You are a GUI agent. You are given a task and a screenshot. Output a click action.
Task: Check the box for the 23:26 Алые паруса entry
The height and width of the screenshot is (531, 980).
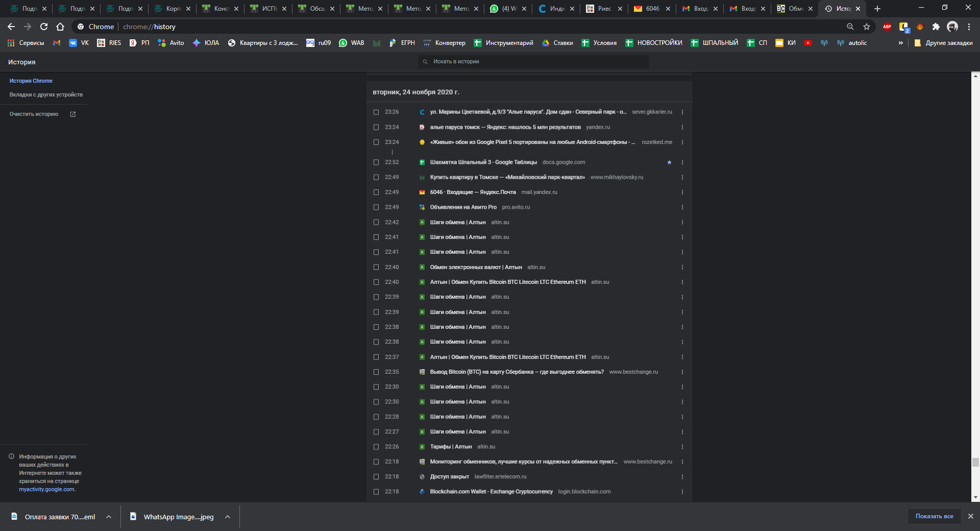[x=376, y=112]
